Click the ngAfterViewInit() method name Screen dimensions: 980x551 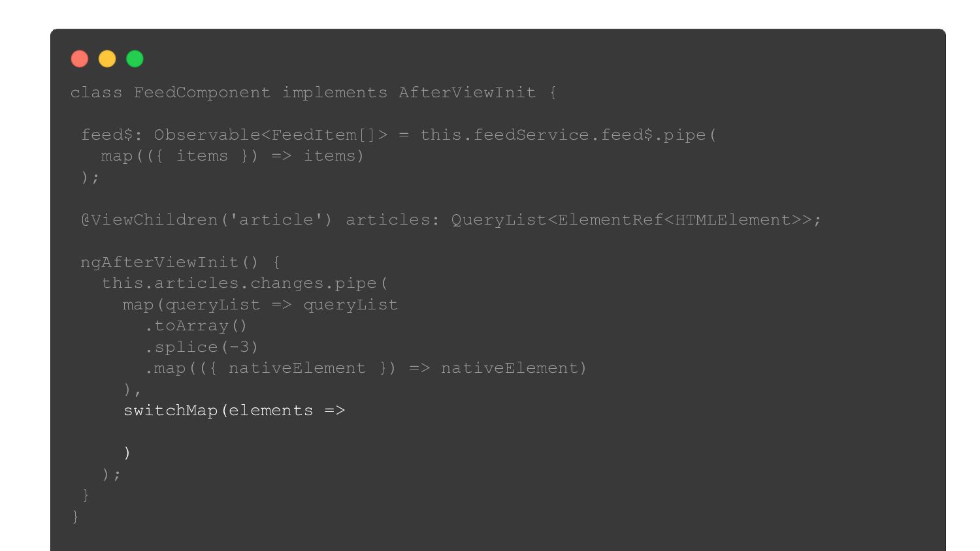coord(170,262)
